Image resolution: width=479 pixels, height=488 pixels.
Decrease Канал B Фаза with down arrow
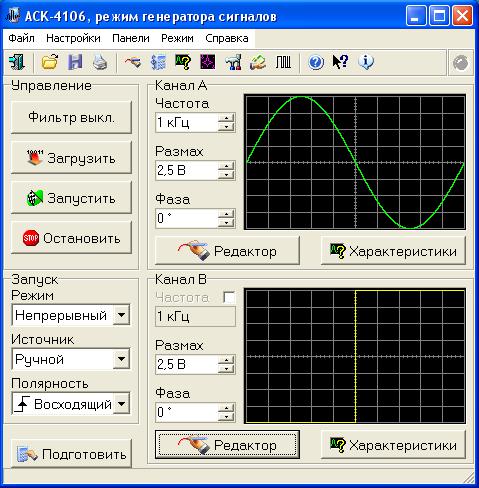click(227, 417)
